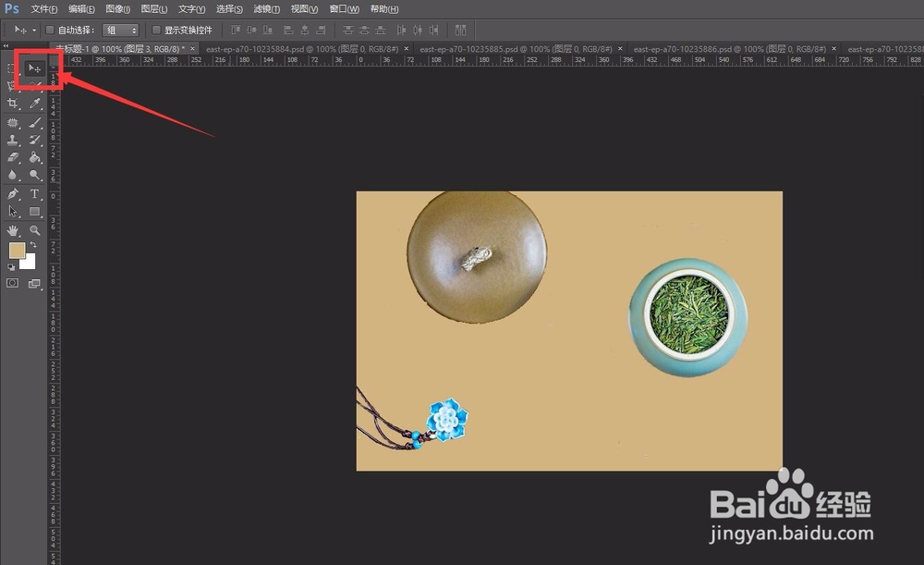Swap foreground and background colors

33,245
